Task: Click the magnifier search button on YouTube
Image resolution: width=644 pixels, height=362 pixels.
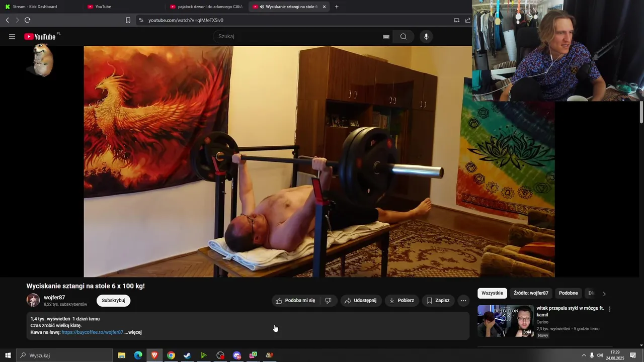Action: tap(404, 37)
